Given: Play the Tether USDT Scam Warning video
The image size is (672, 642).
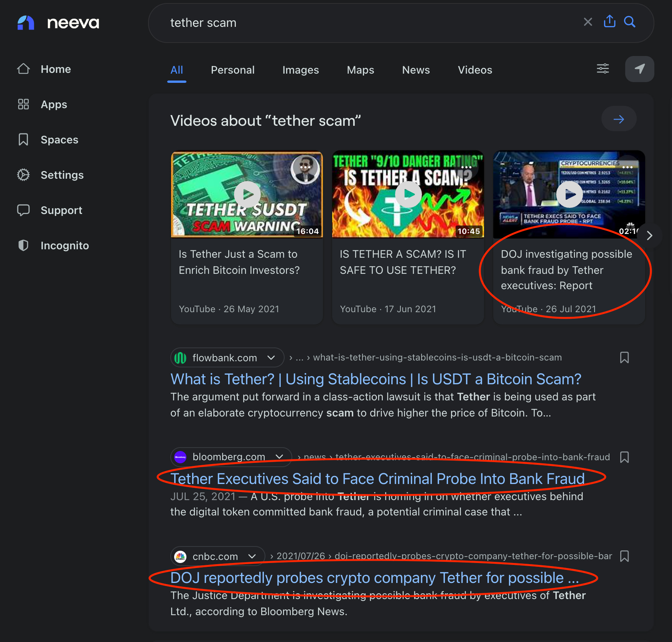Looking at the screenshot, I should point(247,194).
